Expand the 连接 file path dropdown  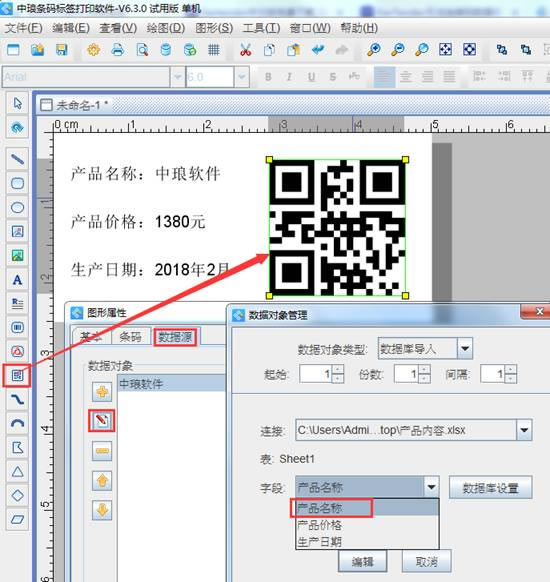pos(524,430)
